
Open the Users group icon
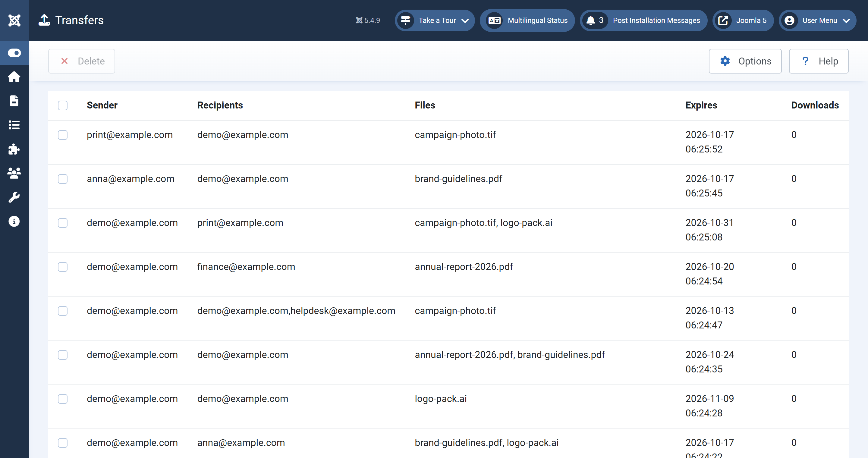(x=14, y=173)
